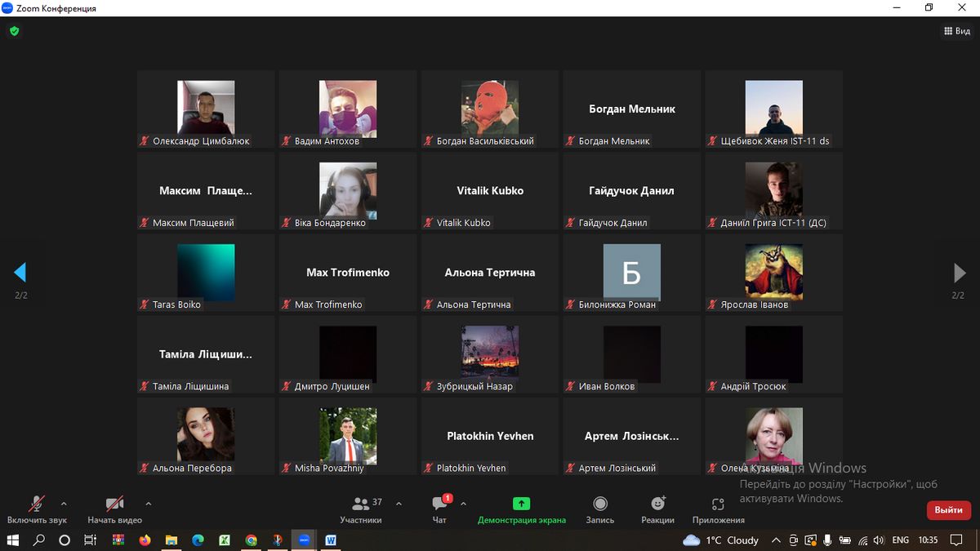
Task: Select Олена Кузьміна's video tile
Action: (x=773, y=437)
